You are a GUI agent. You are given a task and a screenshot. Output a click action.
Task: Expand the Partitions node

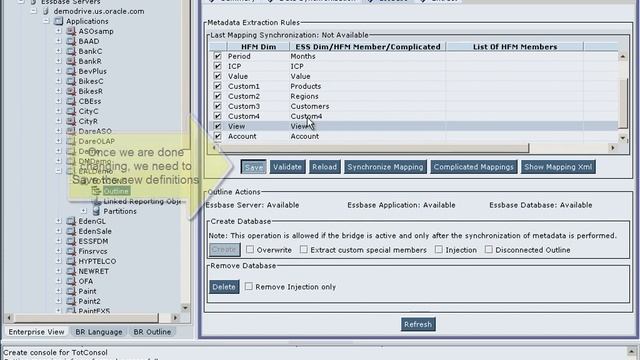coord(84,211)
